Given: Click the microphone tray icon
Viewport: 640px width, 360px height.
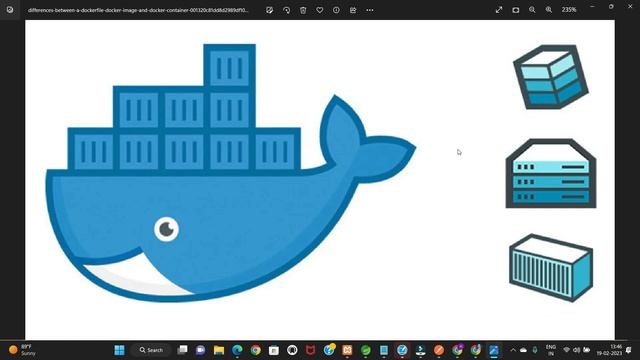Looking at the screenshot, I should [x=535, y=350].
